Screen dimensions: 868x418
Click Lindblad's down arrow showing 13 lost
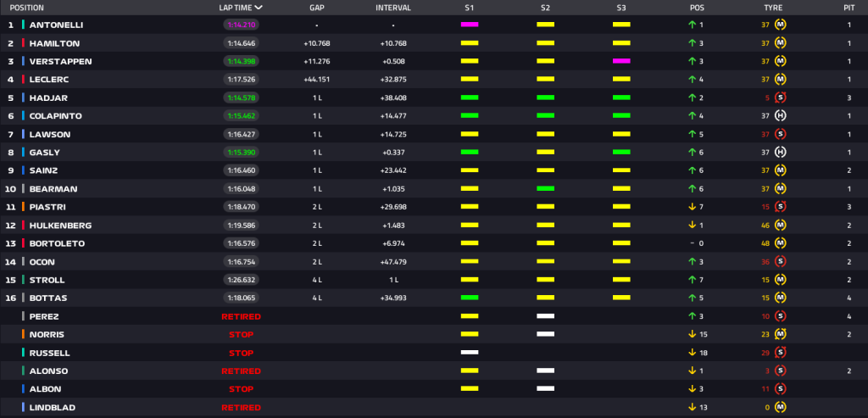[692, 408]
